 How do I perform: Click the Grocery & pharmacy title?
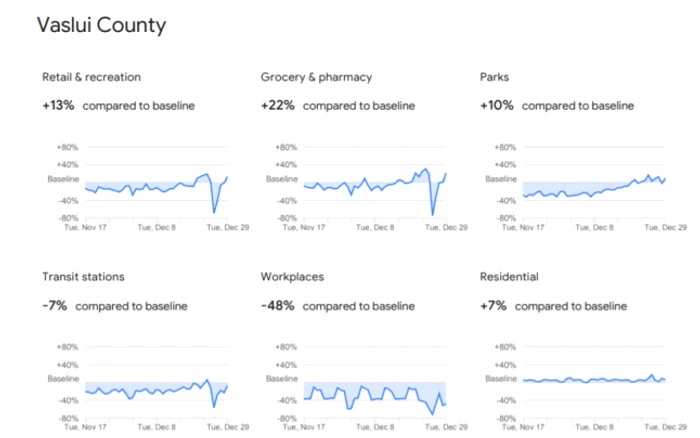(x=316, y=77)
